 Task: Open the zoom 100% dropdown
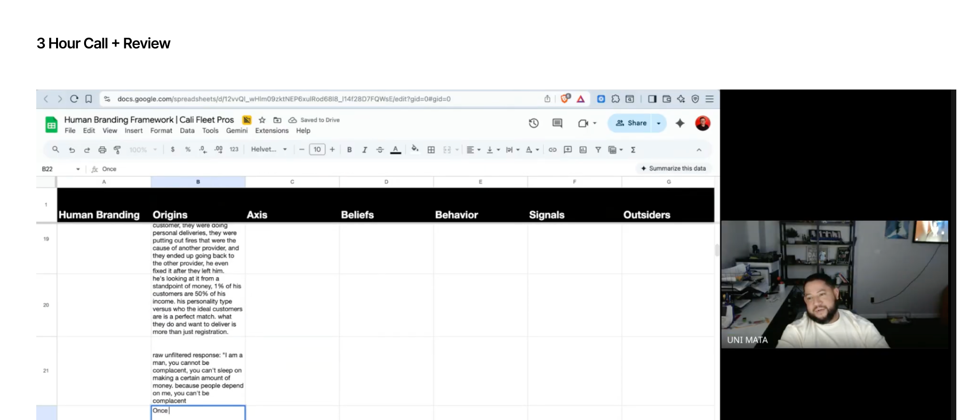click(x=143, y=150)
